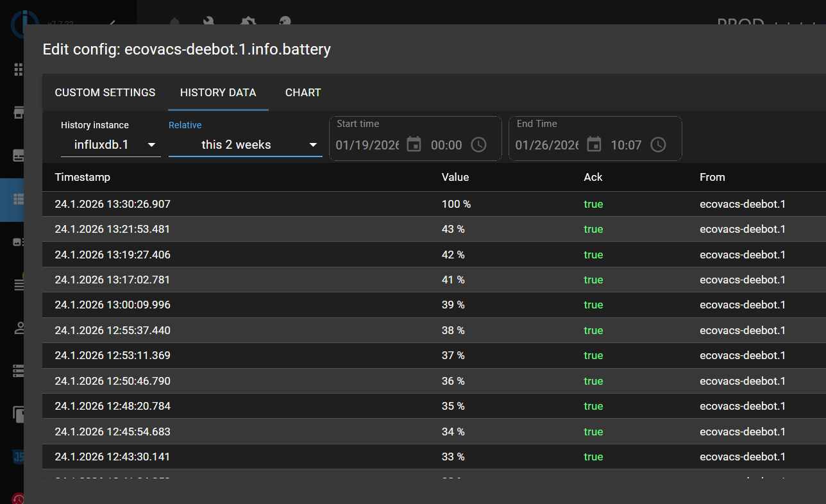This screenshot has width=826, height=504.
Task: Switch to the Custom Settings tab
Action: (105, 92)
